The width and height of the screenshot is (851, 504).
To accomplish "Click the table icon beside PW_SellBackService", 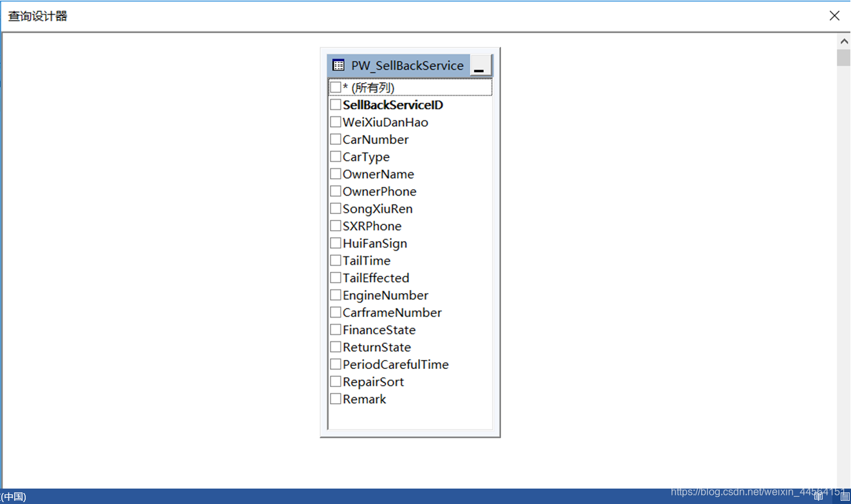I will tap(338, 66).
